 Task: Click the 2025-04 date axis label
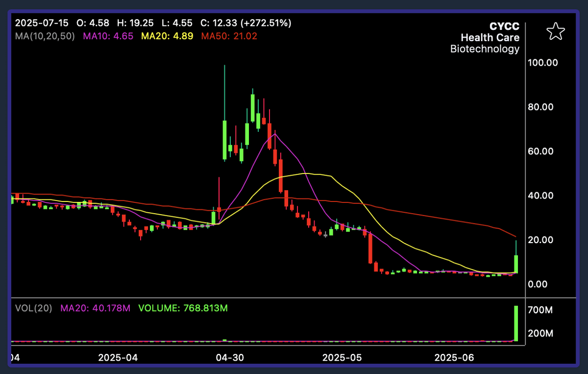tap(118, 358)
